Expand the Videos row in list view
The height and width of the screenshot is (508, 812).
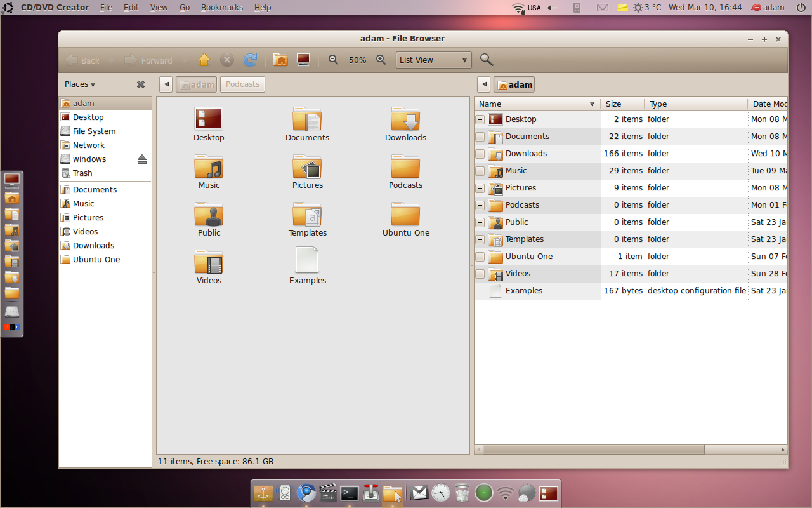(x=480, y=274)
